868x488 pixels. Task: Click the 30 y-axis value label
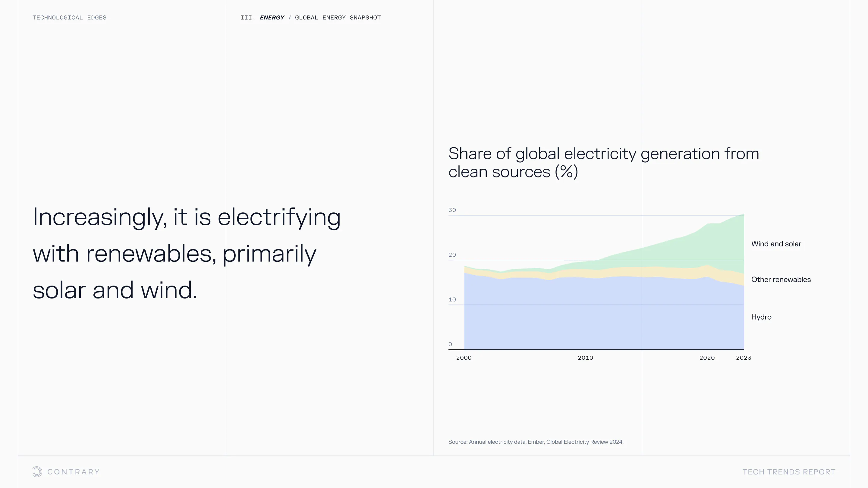click(x=452, y=210)
